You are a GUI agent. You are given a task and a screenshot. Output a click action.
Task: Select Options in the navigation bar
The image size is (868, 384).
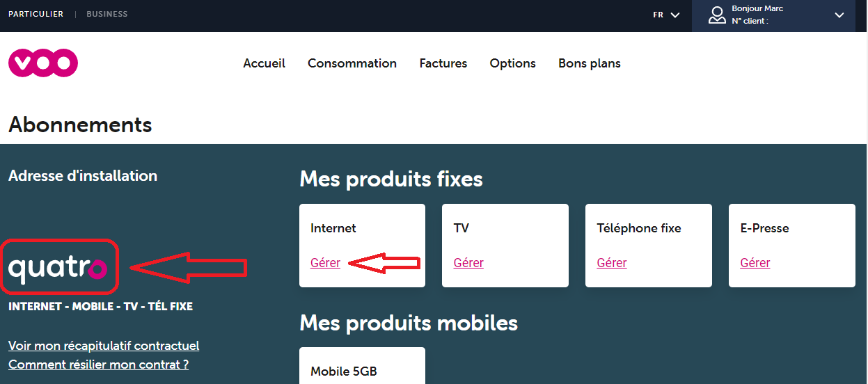click(513, 63)
